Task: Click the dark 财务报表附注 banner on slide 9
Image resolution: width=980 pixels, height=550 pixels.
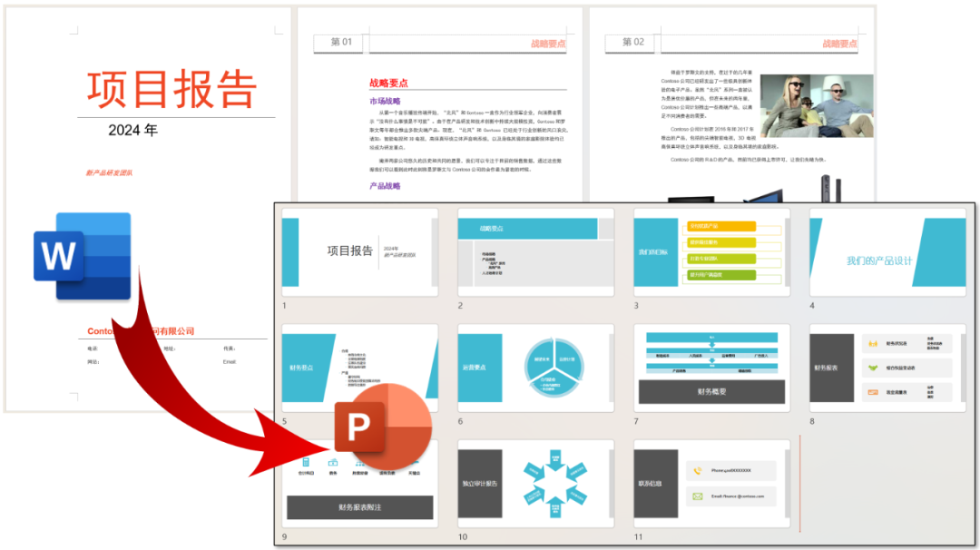Action: click(x=360, y=507)
